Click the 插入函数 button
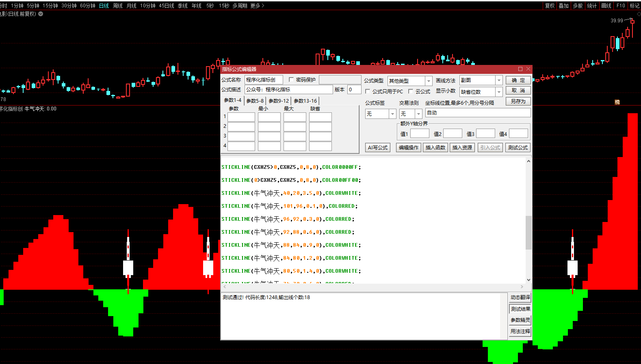The width and height of the screenshot is (641, 364). (x=435, y=148)
